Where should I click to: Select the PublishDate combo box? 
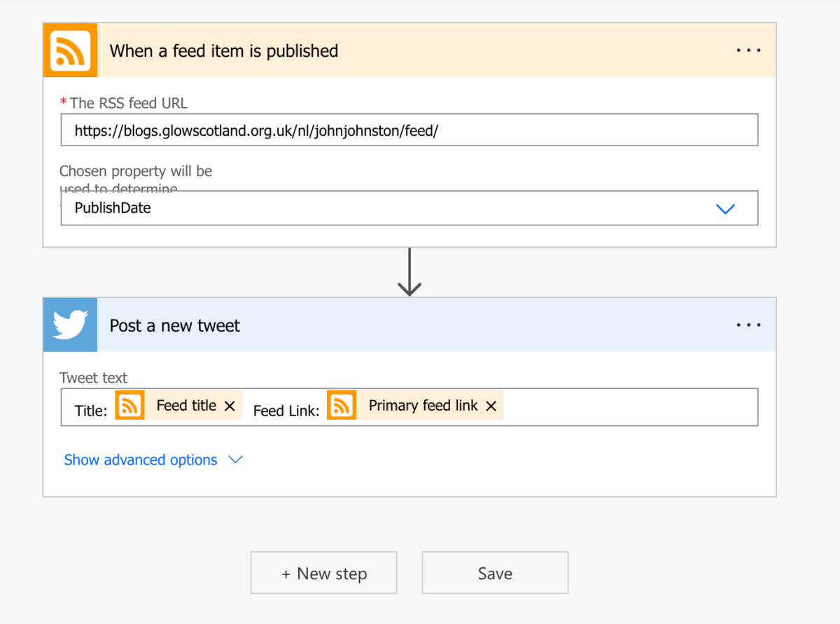click(409, 208)
